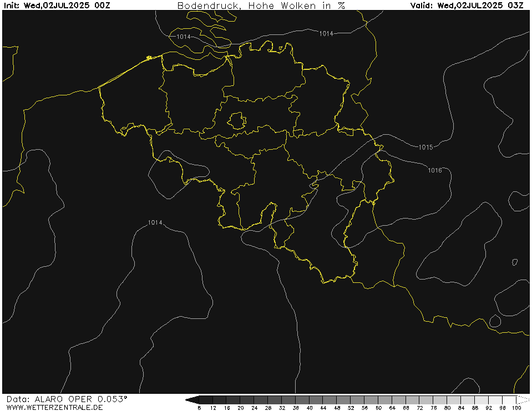Open the WWW.WETTERZENTRALE.DE website text

(x=54, y=407)
